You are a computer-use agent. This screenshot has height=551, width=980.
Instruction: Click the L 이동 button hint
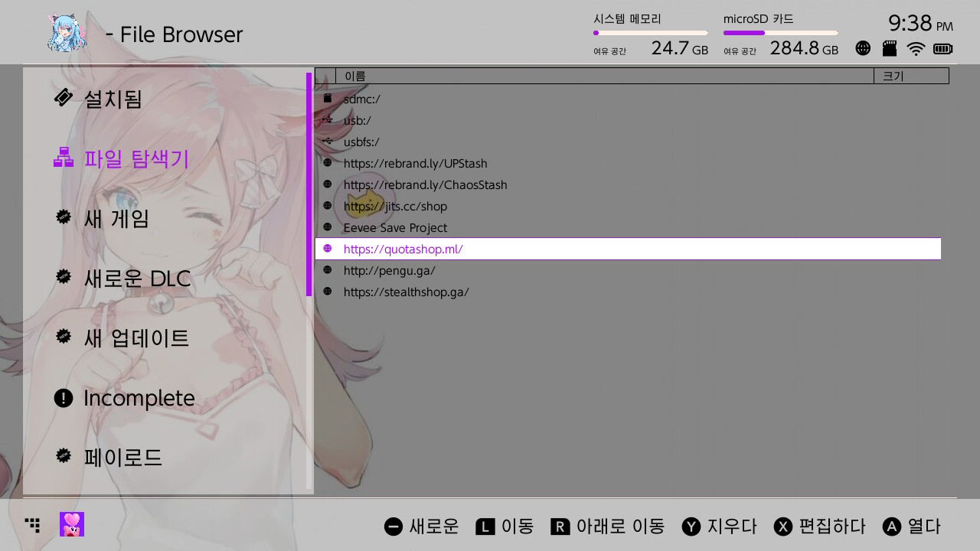coord(505,527)
